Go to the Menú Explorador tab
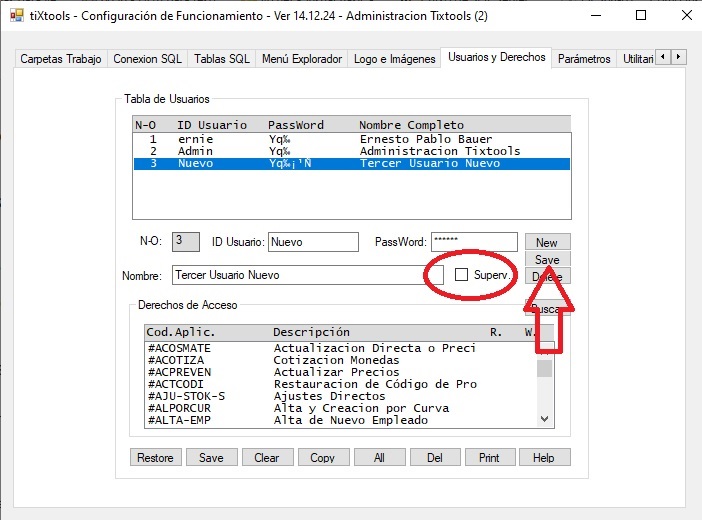Viewport: 702px width, 520px height. pos(302,59)
